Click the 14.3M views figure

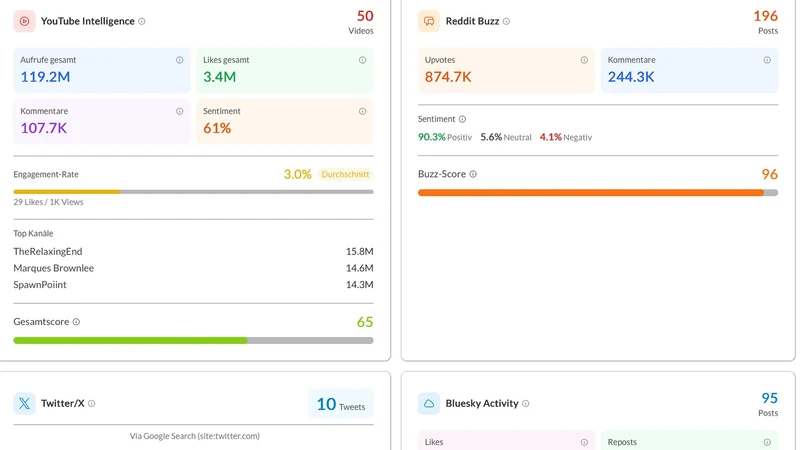point(360,285)
